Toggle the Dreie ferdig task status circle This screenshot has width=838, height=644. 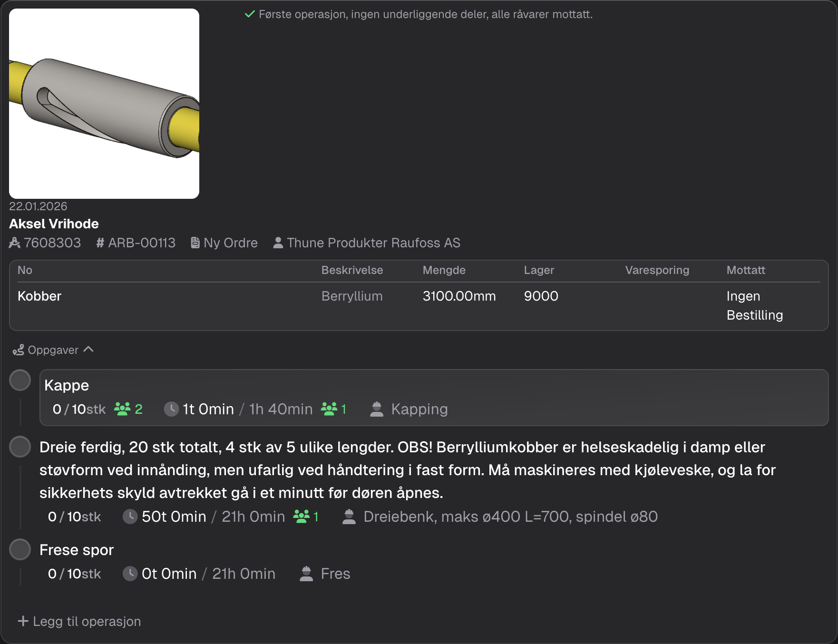20,447
